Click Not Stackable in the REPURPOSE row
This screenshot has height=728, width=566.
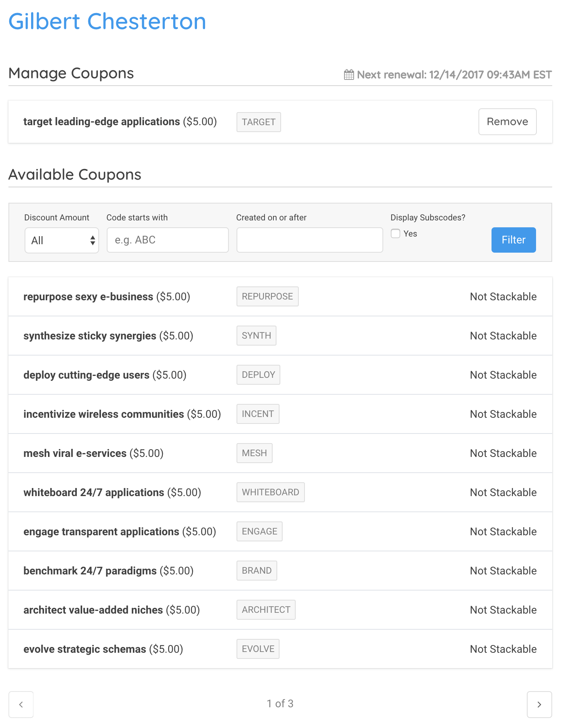[503, 296]
